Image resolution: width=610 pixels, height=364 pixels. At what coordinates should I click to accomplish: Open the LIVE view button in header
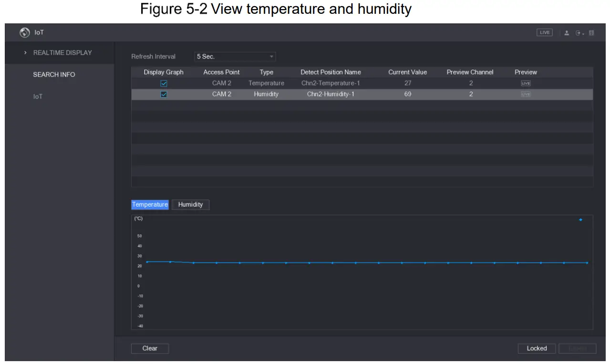[x=545, y=33]
